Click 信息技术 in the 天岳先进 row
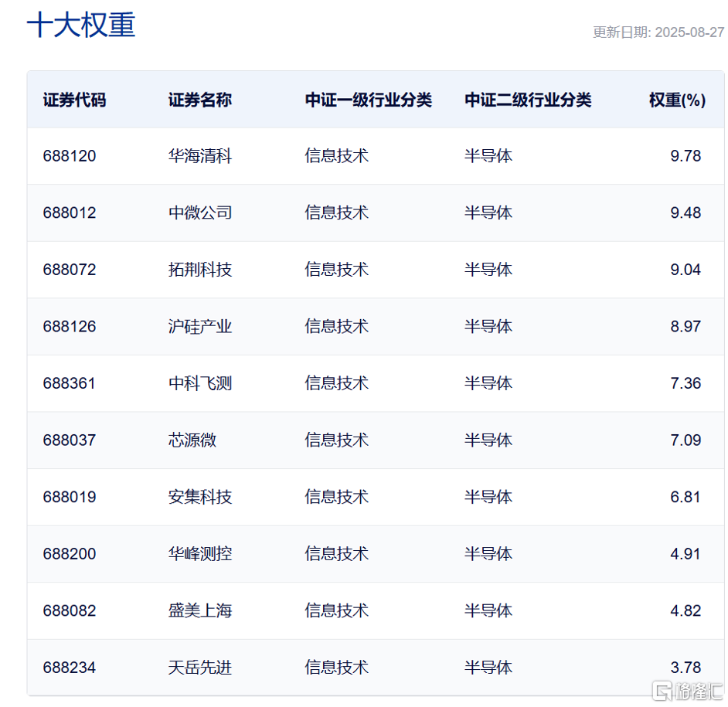The height and width of the screenshot is (707, 728). (x=337, y=668)
